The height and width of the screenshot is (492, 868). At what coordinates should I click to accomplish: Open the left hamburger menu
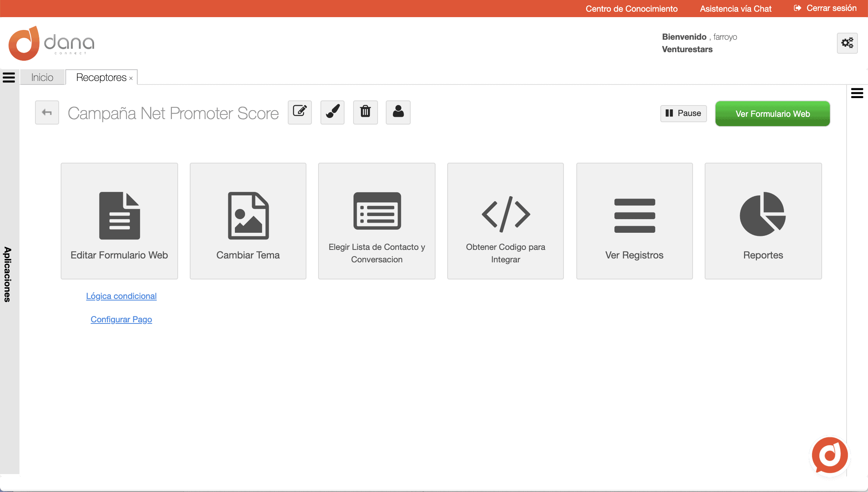(x=9, y=77)
